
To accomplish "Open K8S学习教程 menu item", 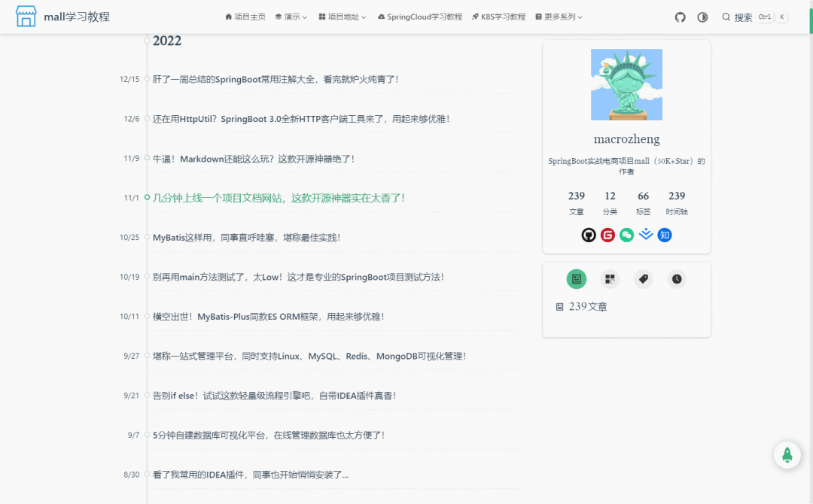I will (x=499, y=17).
